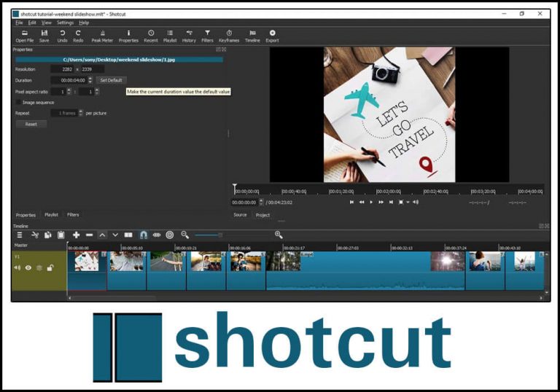This screenshot has height=392, width=560.
Task: Switch to the lower Playlist tab
Action: [51, 215]
